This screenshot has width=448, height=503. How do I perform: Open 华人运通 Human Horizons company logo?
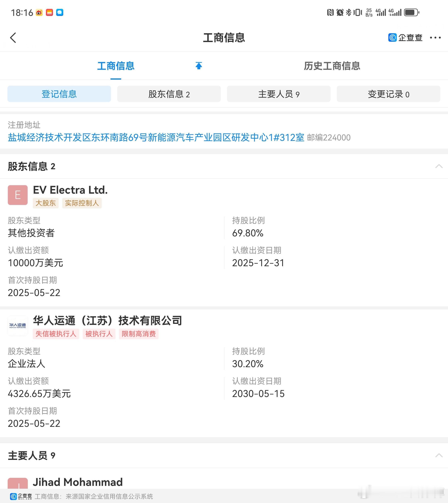[x=18, y=326]
